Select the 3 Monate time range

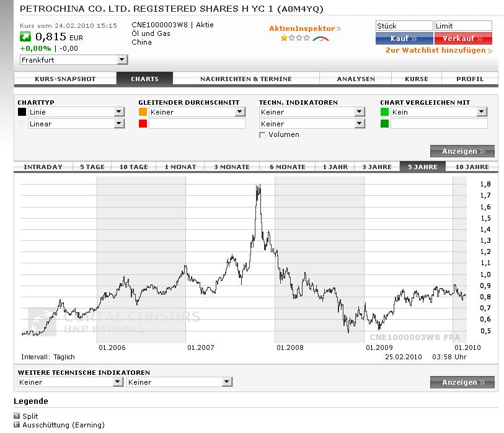(232, 167)
